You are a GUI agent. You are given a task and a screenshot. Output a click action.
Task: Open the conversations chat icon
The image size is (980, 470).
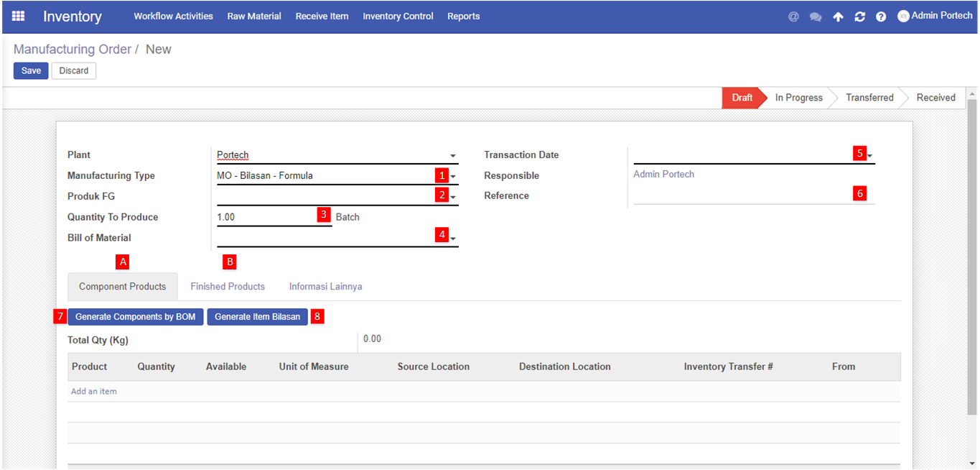816,17
